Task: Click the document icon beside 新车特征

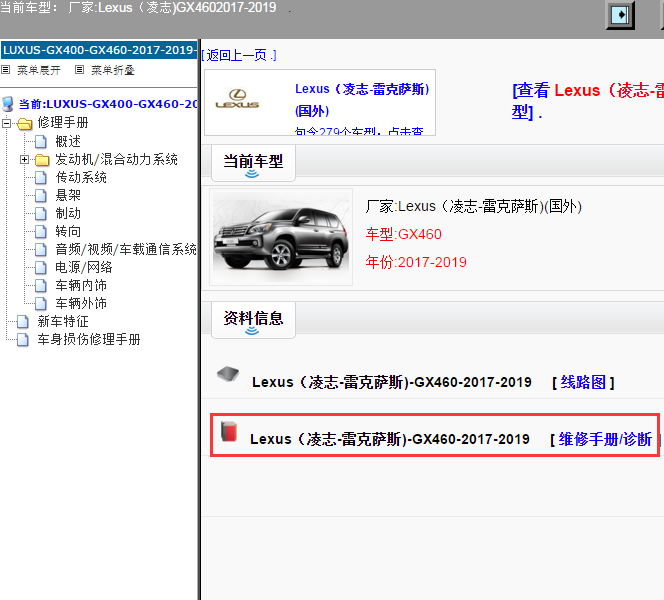Action: point(23,322)
